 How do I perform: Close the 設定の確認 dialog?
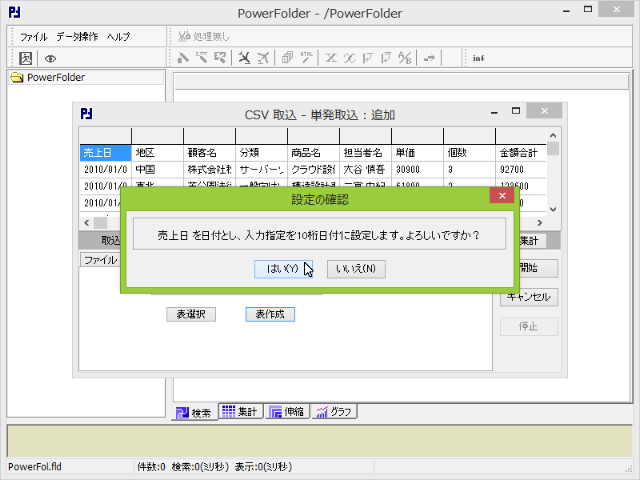click(x=501, y=197)
